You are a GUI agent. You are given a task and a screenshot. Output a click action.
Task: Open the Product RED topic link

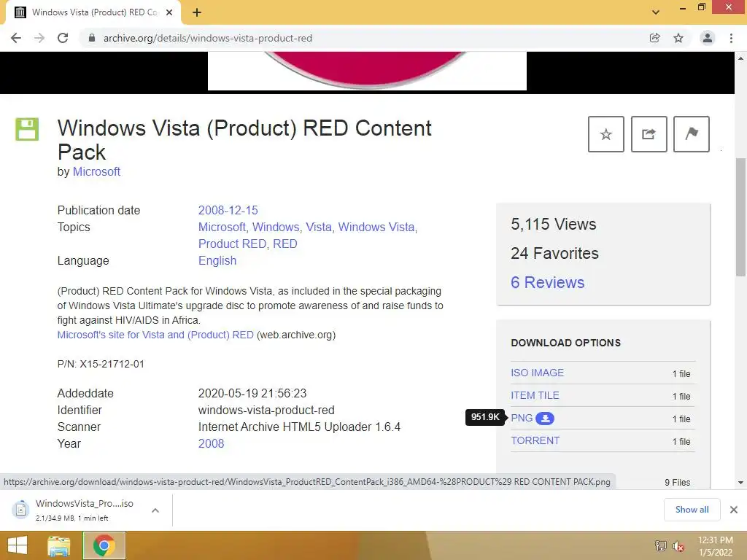click(232, 244)
